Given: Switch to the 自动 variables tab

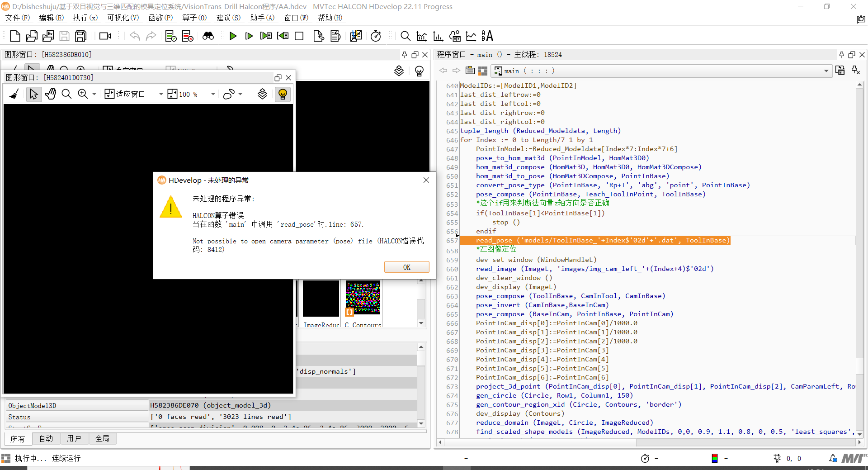Looking at the screenshot, I should tap(46, 438).
